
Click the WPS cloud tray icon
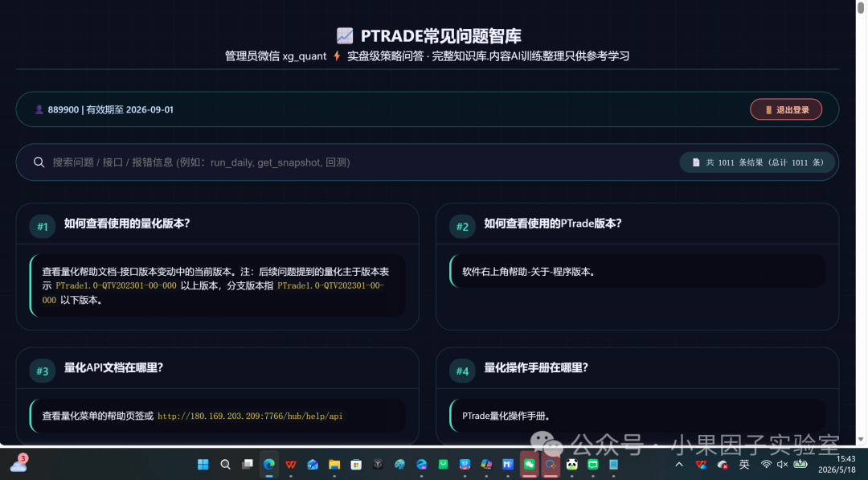coord(701,465)
